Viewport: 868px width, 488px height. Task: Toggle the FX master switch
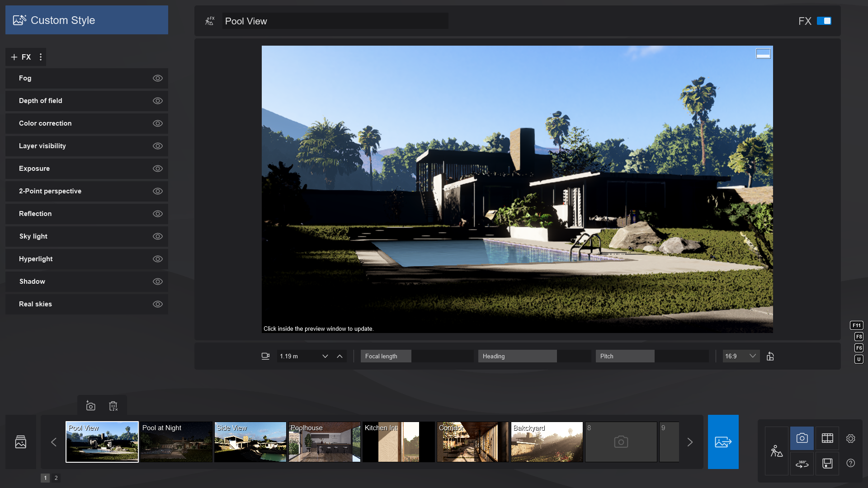[824, 21]
